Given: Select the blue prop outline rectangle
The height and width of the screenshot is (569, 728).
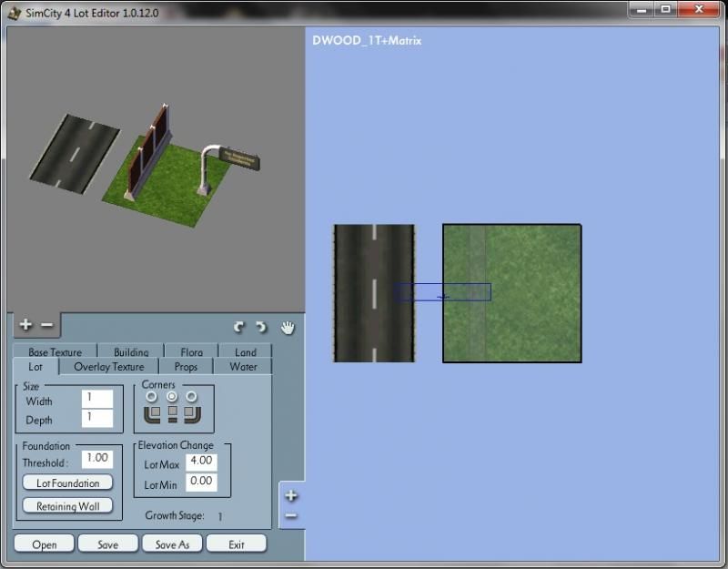Looking at the screenshot, I should pyautogui.click(x=442, y=292).
